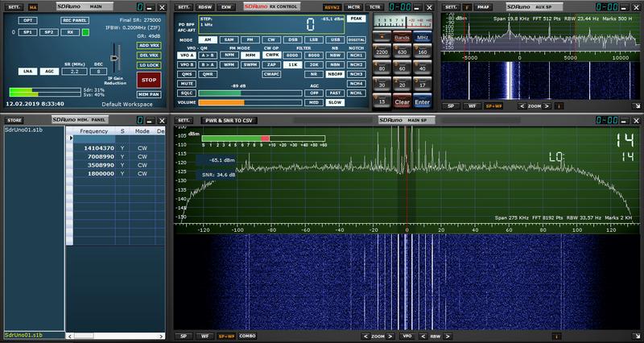The width and height of the screenshot is (644, 343).
Task: Switch AGC to FAST
Action: pyautogui.click(x=335, y=93)
